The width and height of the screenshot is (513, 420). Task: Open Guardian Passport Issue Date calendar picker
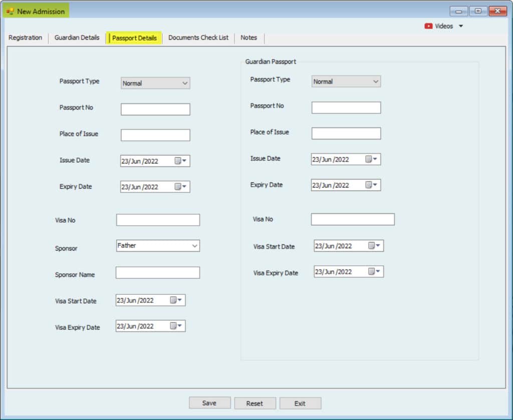point(371,159)
